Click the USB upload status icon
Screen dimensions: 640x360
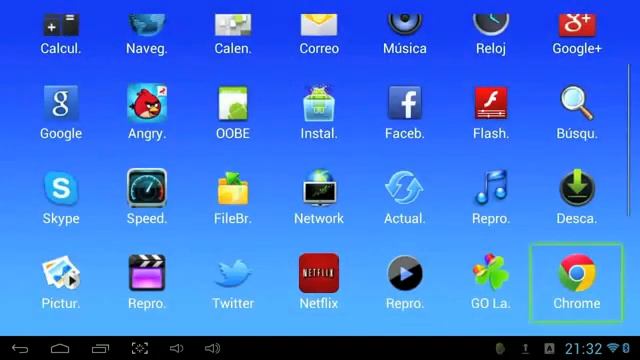(x=526, y=349)
